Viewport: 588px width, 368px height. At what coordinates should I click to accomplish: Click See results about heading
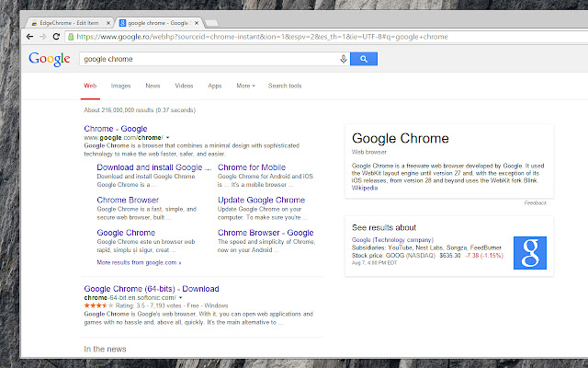point(384,227)
